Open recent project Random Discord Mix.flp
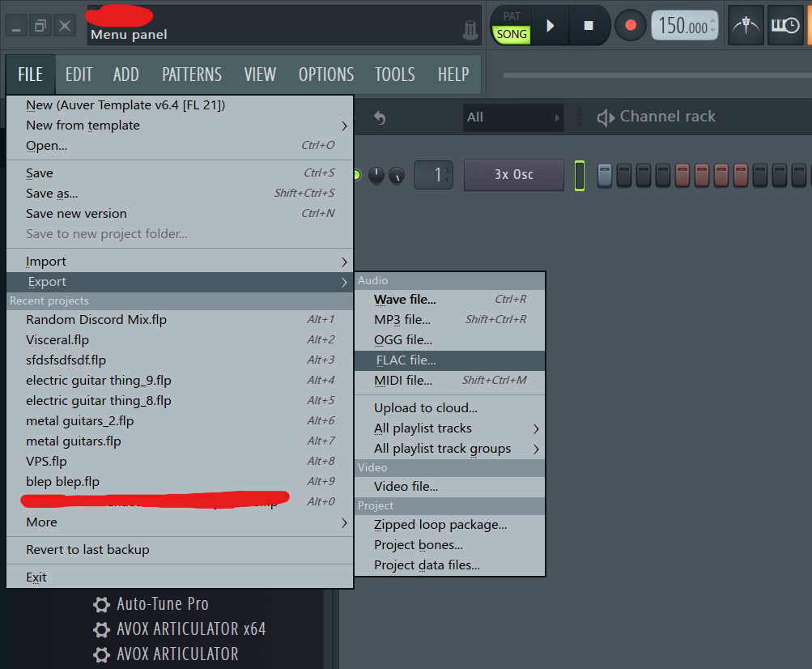This screenshot has height=669, width=812. point(181,320)
